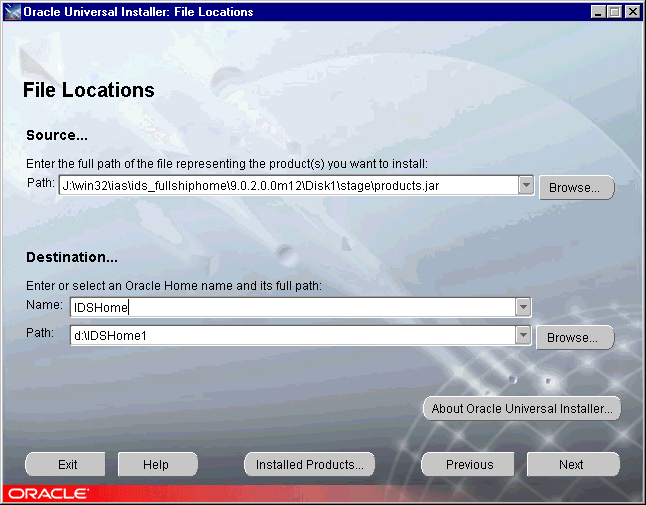Click the Oracle logo at the bottom
Screen dimensions: 646x505
[x=48, y=493]
